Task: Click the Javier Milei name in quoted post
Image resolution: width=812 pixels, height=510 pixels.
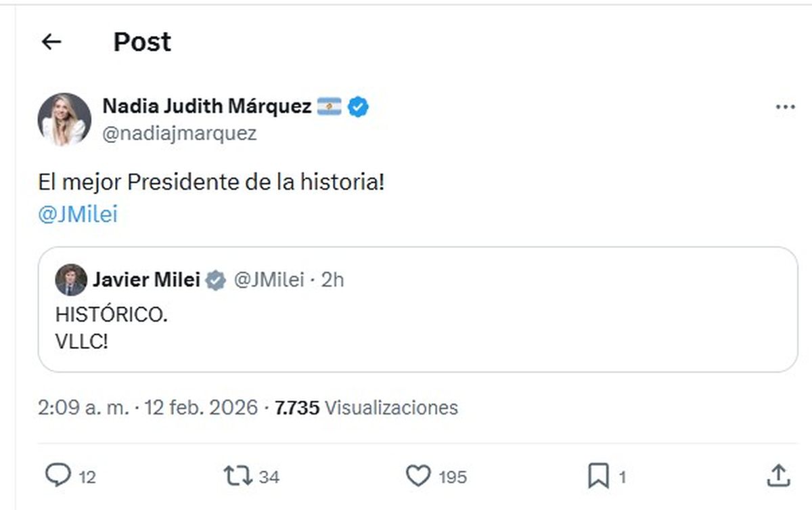Action: 146,280
